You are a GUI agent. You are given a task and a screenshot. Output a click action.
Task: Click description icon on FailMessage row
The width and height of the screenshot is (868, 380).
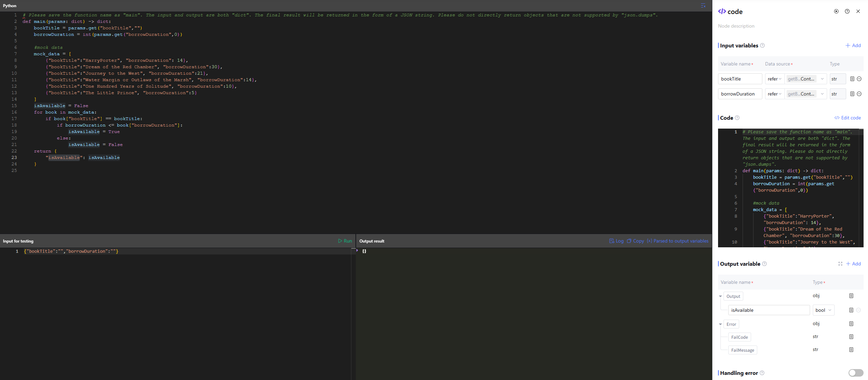pyautogui.click(x=851, y=350)
